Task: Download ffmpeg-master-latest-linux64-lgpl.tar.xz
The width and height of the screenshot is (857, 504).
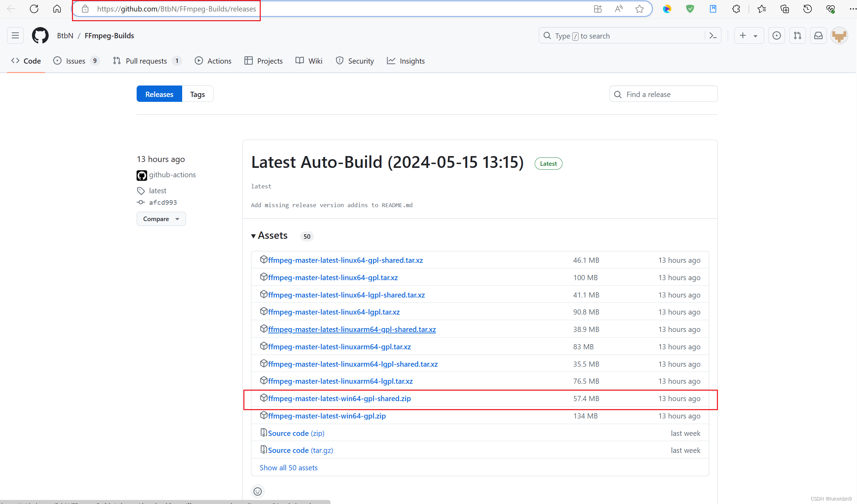Action: coord(334,312)
